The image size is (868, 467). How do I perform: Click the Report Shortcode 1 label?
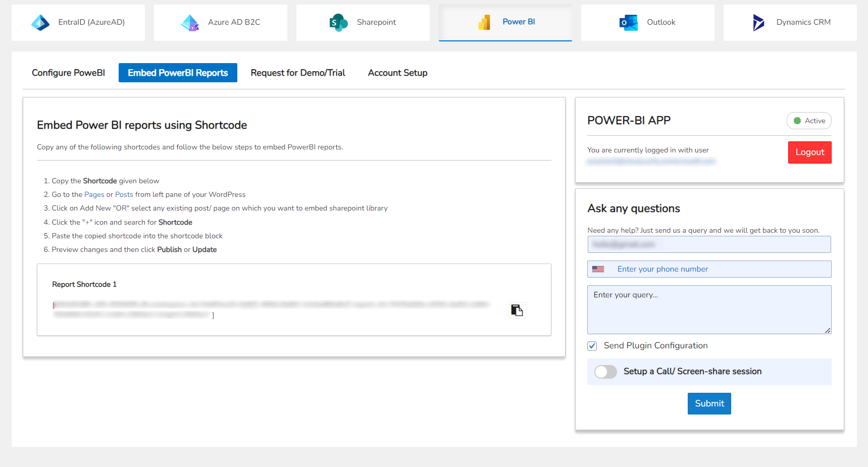(84, 284)
